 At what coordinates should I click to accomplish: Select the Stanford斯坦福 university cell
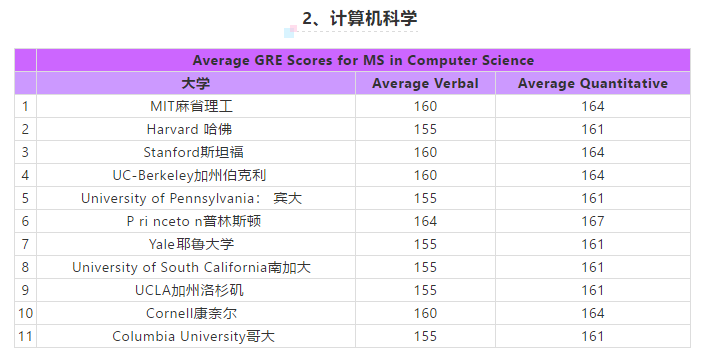pos(196,152)
